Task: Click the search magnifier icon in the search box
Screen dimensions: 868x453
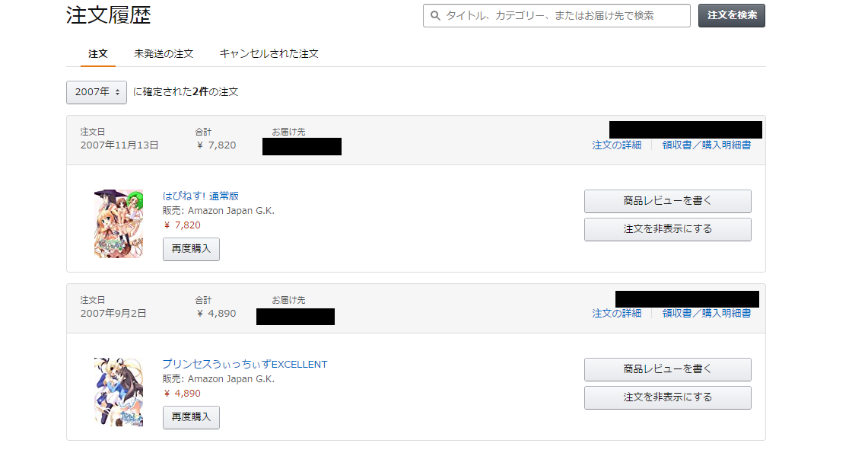Action: [436, 15]
